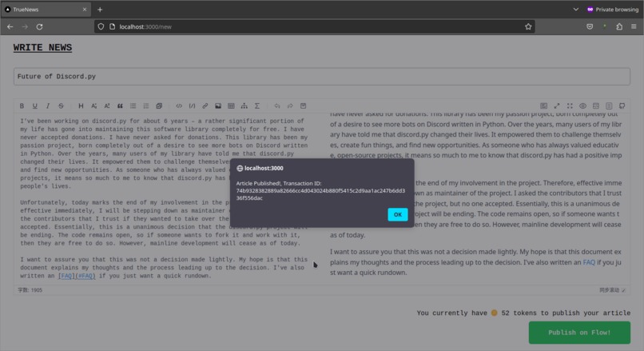Click the first icon of the right toolbar group
The height and width of the screenshot is (351, 644).
[544, 106]
